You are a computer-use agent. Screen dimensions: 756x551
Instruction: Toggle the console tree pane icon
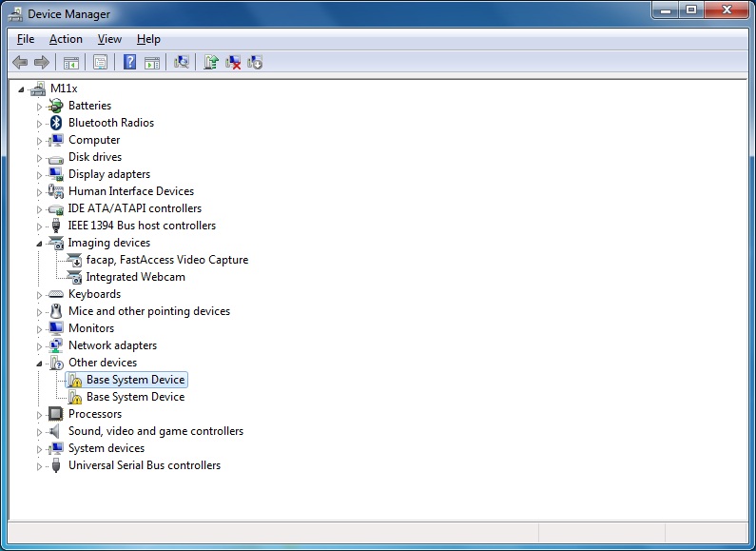(71, 62)
